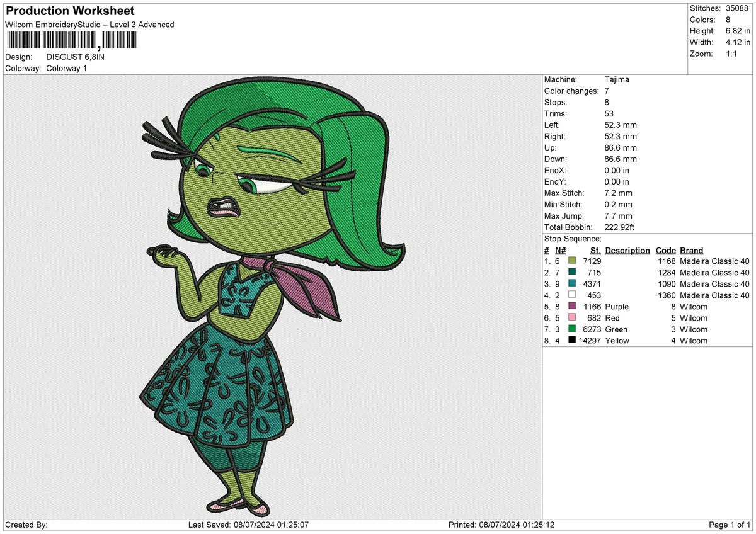
Task: Click the Brand column header
Action: [692, 250]
